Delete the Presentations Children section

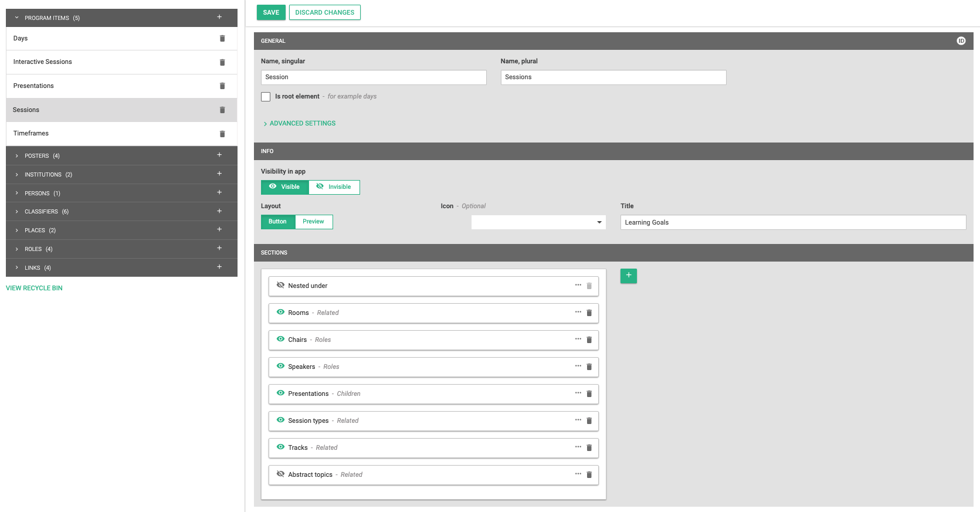pyautogui.click(x=589, y=394)
